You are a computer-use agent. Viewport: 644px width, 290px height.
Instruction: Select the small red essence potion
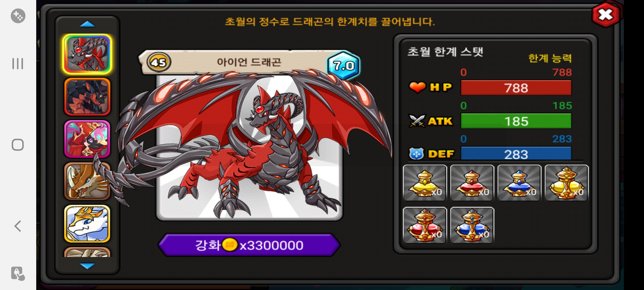[472, 183]
